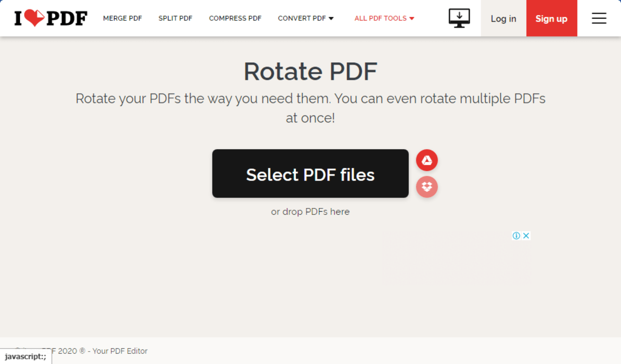
Task: Click the 'or drop PDFs here' text
Action: click(310, 212)
